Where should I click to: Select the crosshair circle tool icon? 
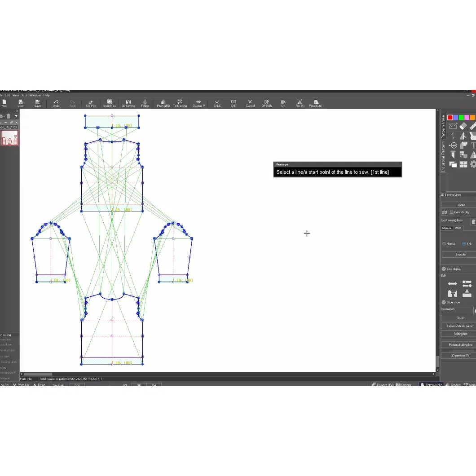453,145
